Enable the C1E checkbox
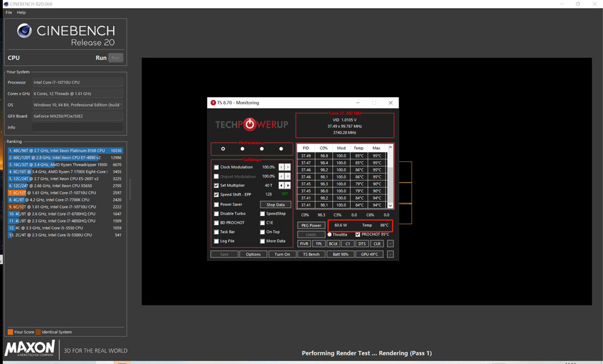The image size is (603, 364). tap(262, 223)
